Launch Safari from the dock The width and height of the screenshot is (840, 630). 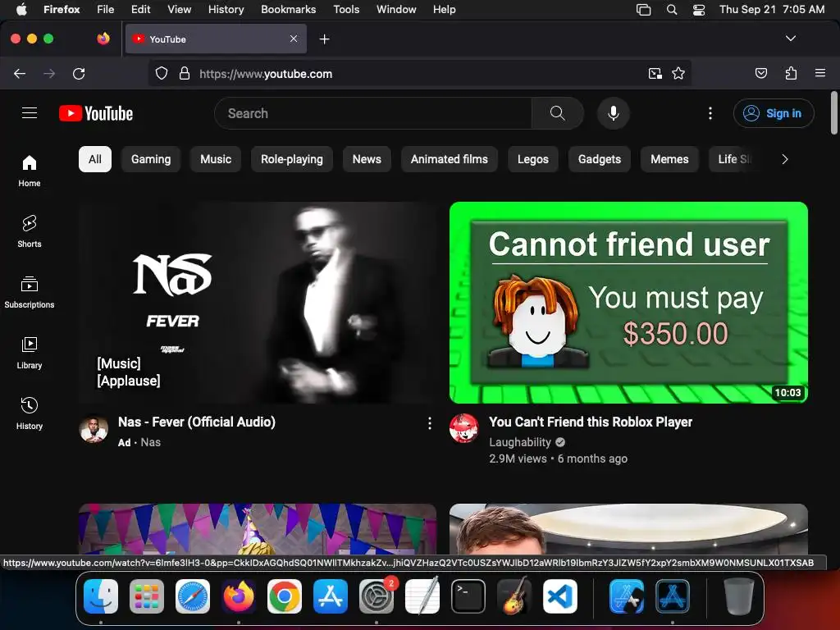point(193,596)
